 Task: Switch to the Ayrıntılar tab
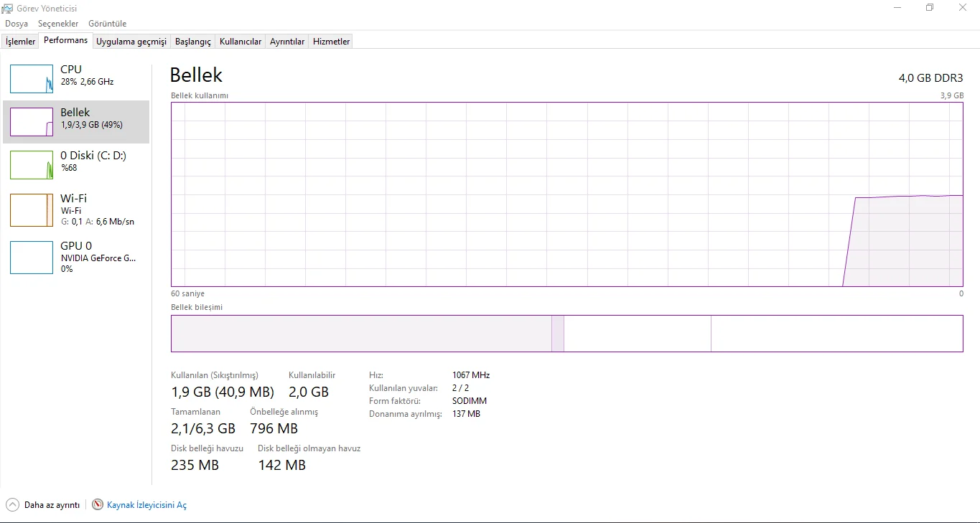click(x=286, y=41)
